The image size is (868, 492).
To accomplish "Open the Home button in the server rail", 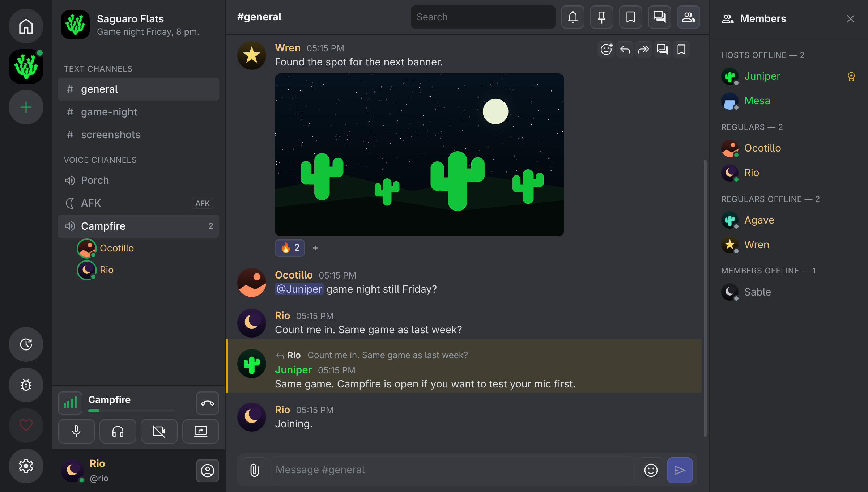I will [26, 26].
